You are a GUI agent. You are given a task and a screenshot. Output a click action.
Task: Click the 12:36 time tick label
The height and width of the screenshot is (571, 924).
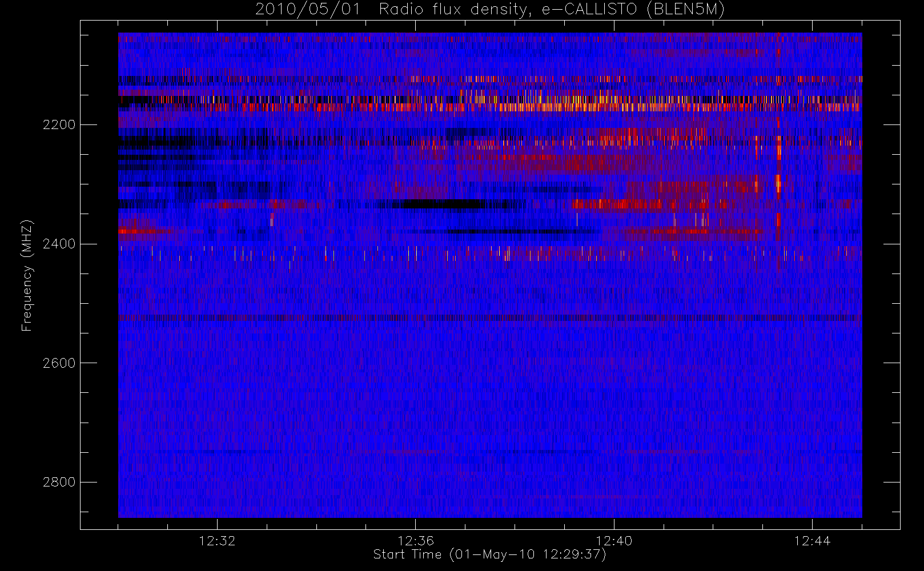[416, 541]
